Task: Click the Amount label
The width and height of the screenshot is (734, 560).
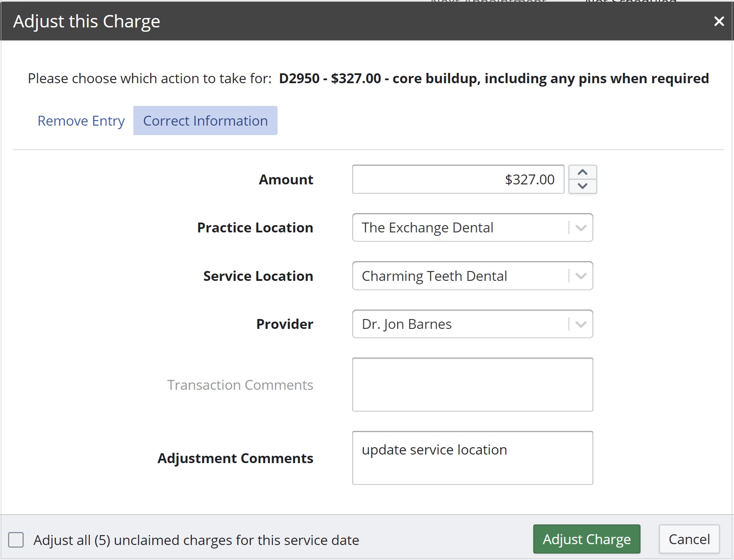Action: [286, 180]
